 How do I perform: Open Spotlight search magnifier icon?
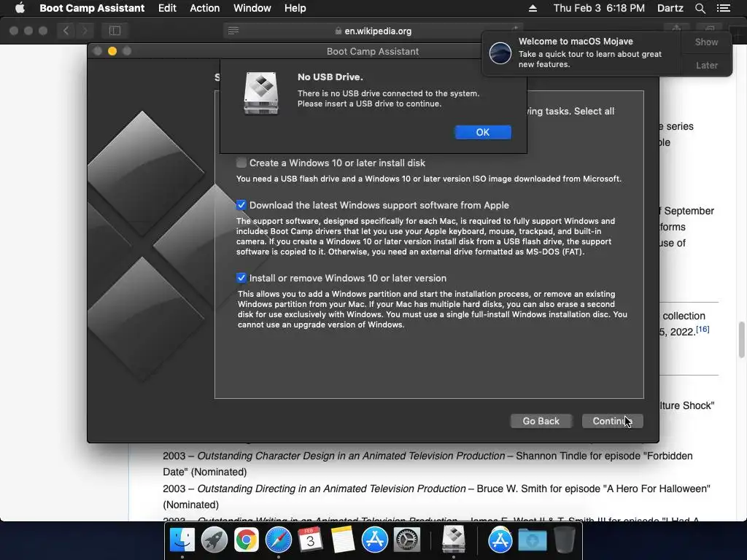coord(700,8)
